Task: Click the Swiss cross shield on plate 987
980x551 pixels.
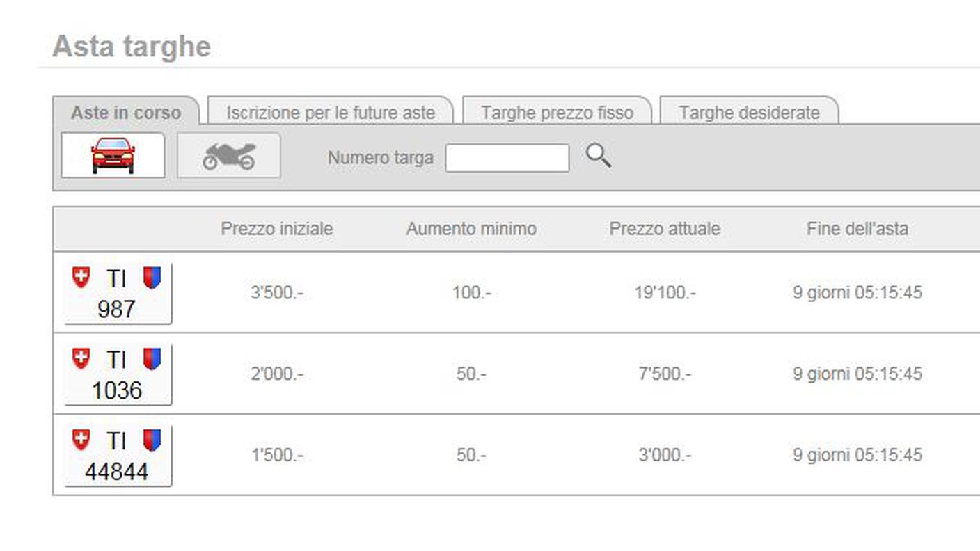Action: tap(81, 278)
